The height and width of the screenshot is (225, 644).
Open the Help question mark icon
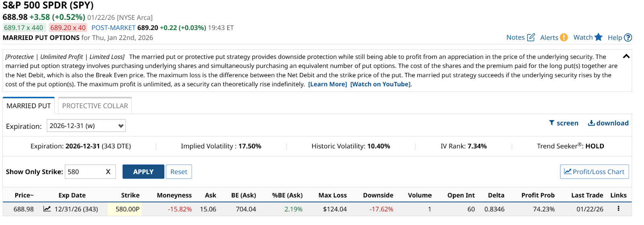[628, 37]
